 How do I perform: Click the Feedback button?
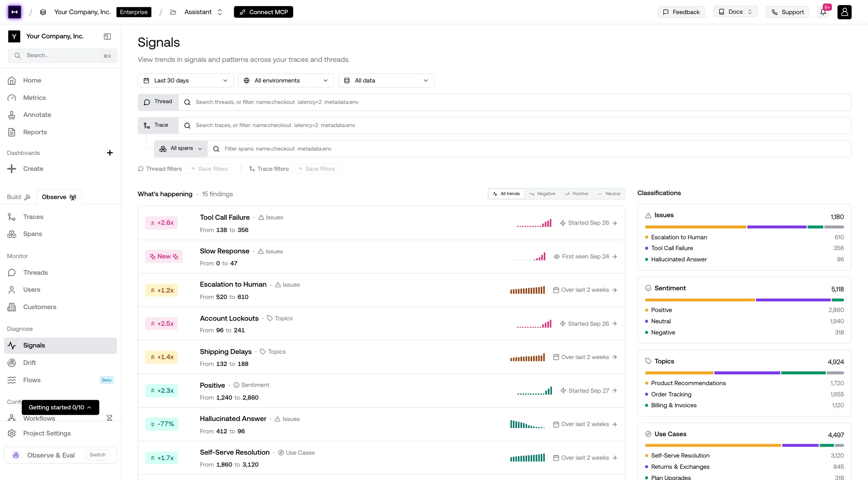(681, 12)
